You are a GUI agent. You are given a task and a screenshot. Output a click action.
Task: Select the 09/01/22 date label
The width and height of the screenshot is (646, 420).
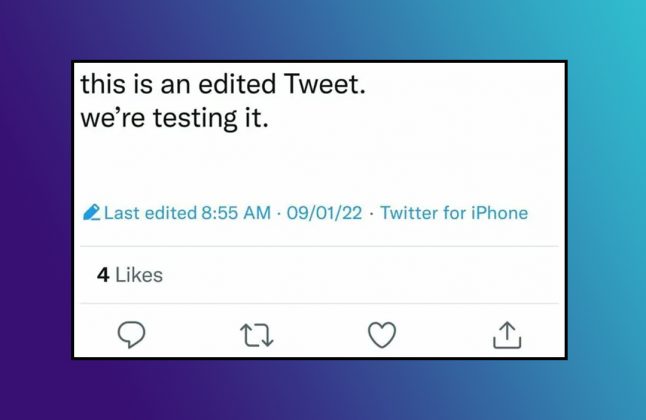324,213
